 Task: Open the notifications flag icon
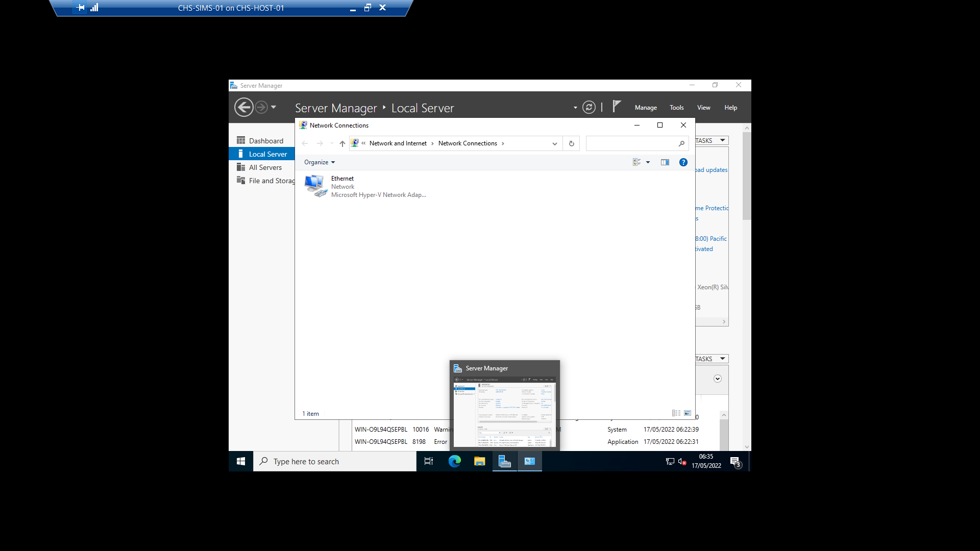pyautogui.click(x=617, y=106)
